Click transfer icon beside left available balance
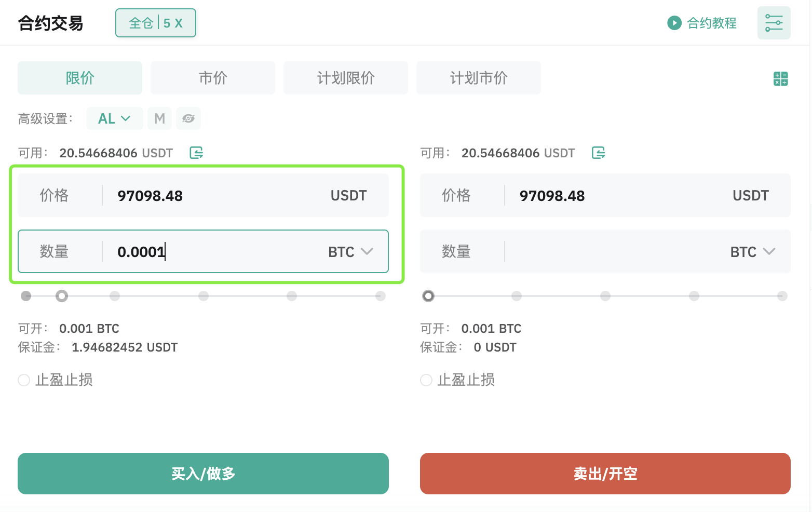 (196, 153)
